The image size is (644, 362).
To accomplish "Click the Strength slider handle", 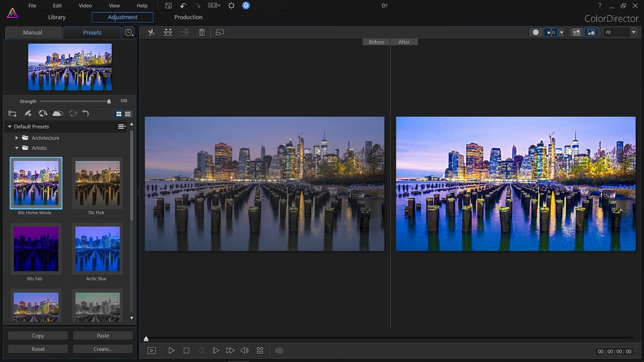I will (109, 101).
